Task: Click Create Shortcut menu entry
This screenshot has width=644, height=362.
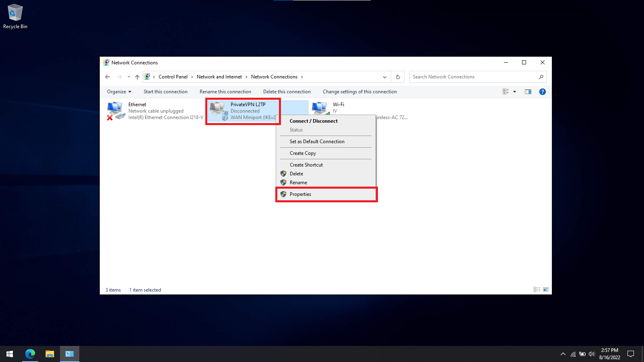Action: 306,165
